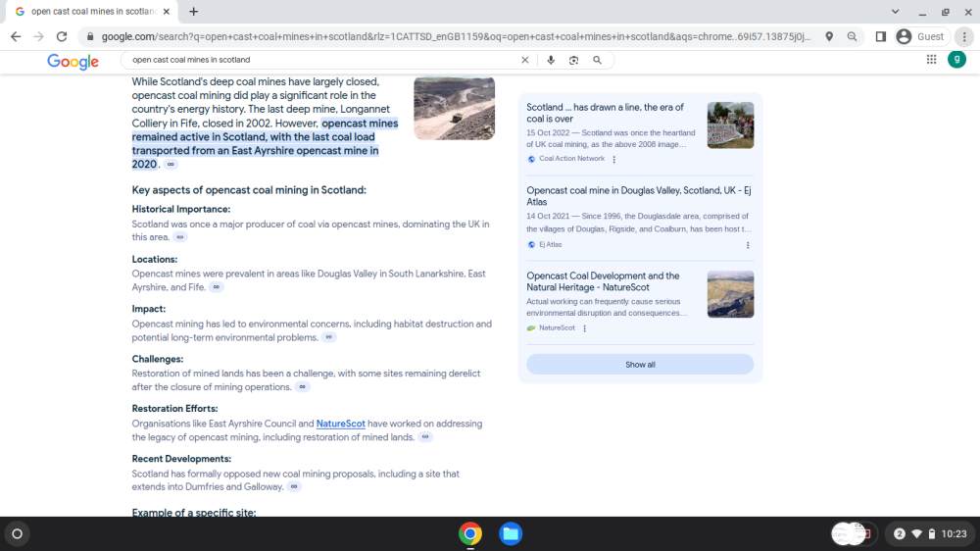
Task: Open source link after highlighted 2020 text
Action: pos(171,165)
